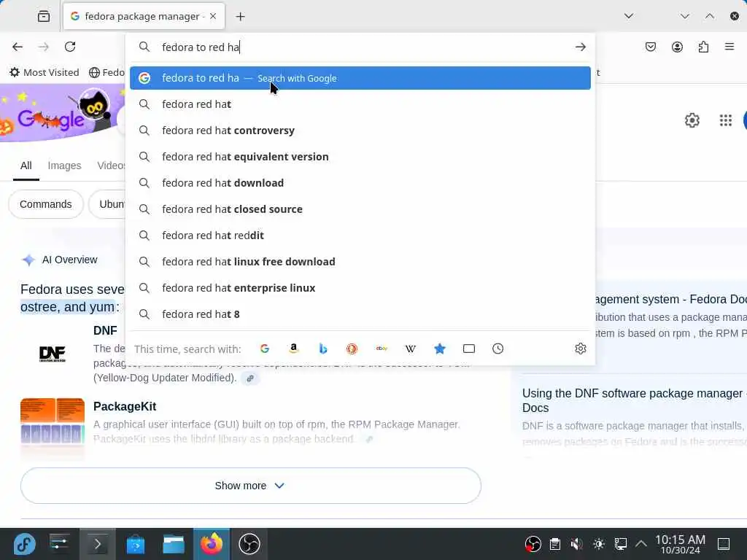Search this time with Google icon
The width and height of the screenshot is (747, 560).
[265, 349]
